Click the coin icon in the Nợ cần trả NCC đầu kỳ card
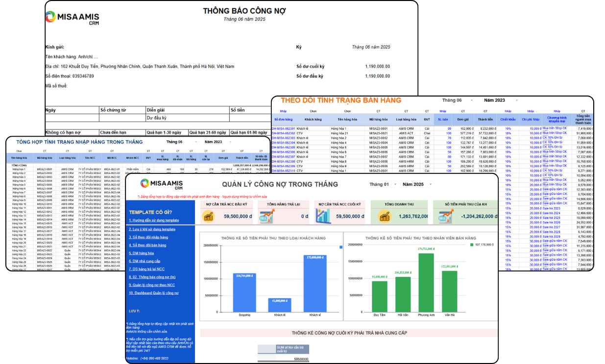 [209, 216]
